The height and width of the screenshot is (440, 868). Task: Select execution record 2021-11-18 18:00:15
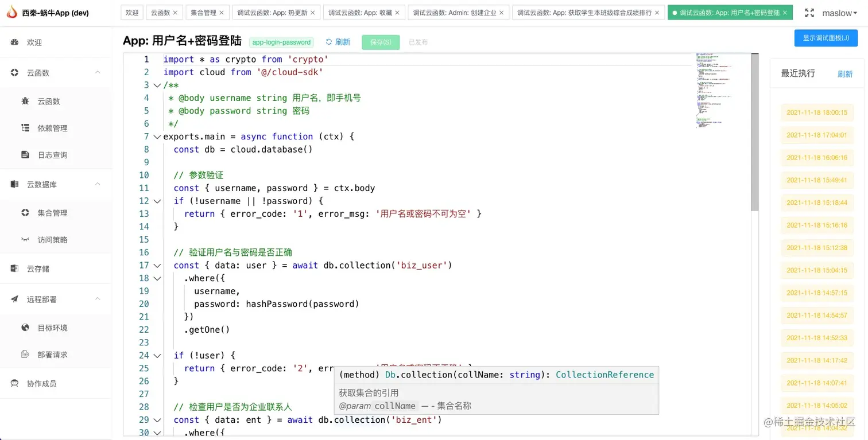(x=816, y=112)
